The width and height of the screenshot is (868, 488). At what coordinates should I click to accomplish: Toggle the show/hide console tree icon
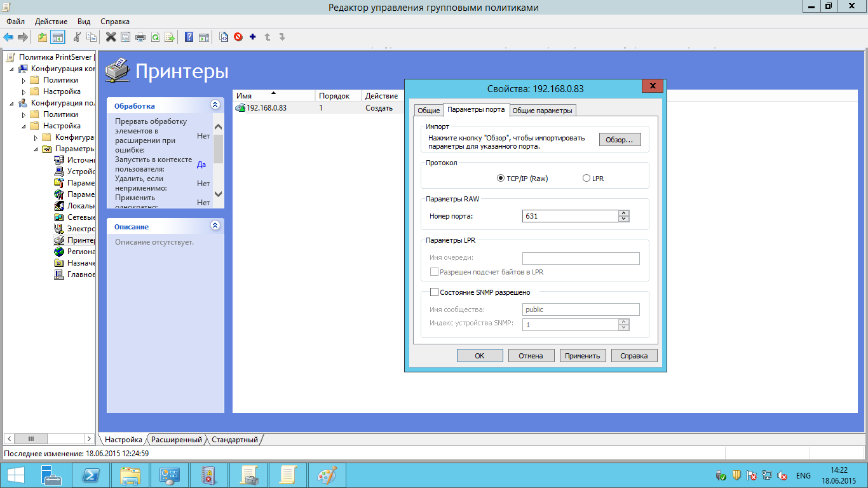58,37
